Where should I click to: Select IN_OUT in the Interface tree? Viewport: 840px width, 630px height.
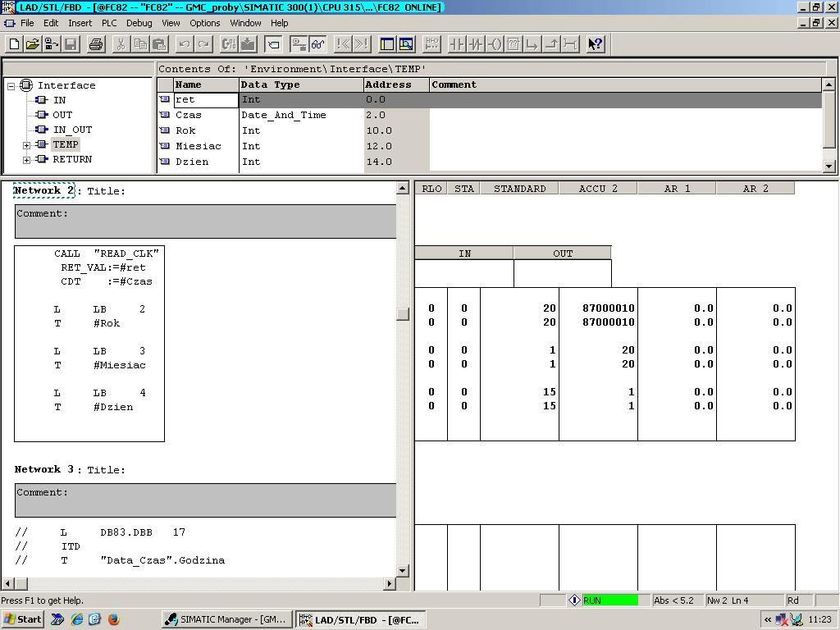pyautogui.click(x=72, y=130)
